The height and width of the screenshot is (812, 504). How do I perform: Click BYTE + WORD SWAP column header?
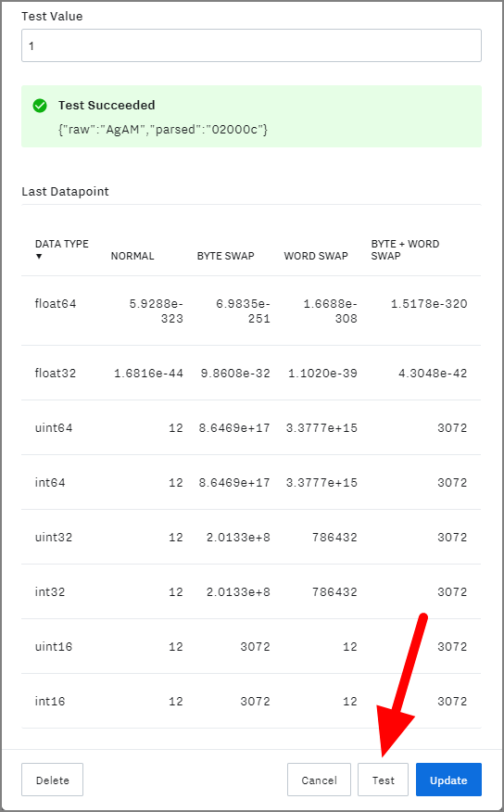[405, 249]
